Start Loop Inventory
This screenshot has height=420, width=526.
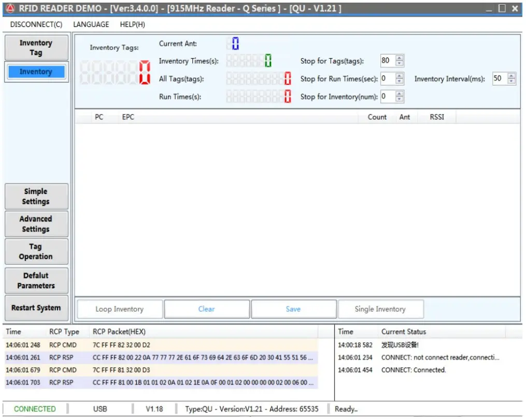(x=120, y=309)
